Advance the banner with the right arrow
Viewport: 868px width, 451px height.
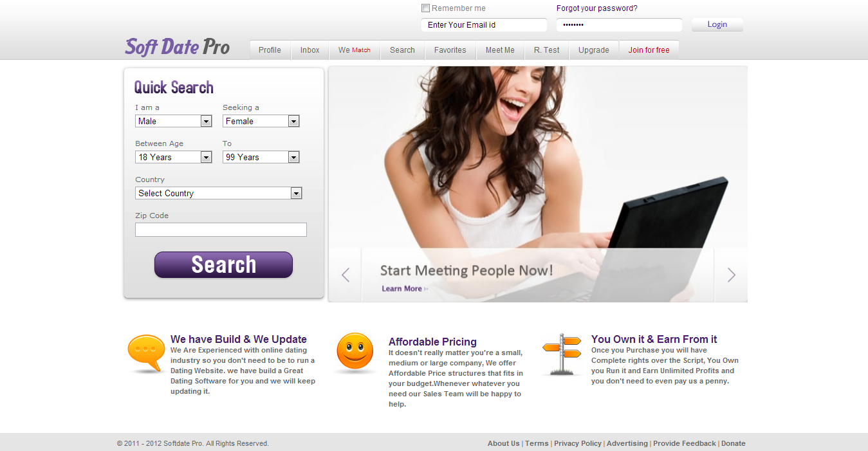[730, 275]
